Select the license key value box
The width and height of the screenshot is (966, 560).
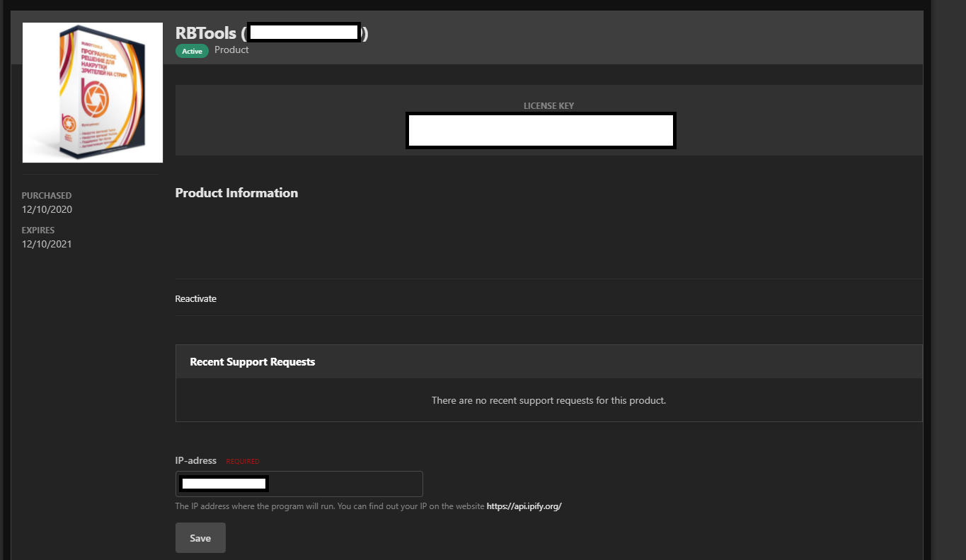click(x=541, y=131)
